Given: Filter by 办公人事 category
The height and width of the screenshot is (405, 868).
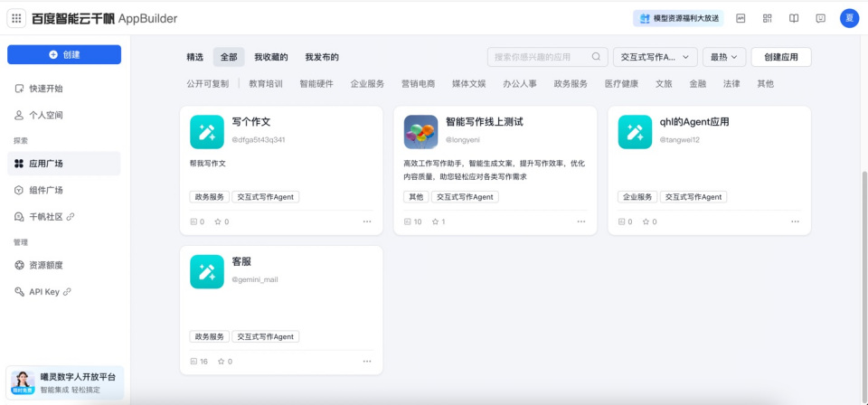Looking at the screenshot, I should 520,84.
